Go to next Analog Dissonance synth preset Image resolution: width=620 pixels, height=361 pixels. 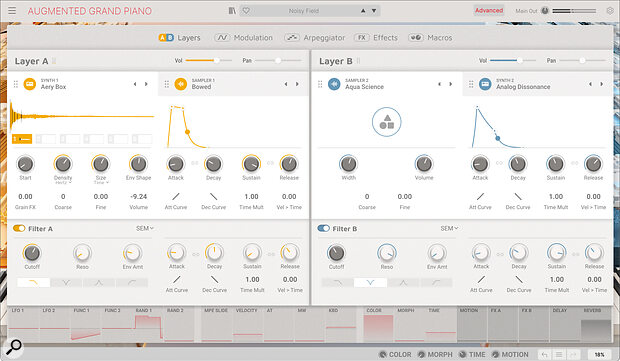coord(601,84)
